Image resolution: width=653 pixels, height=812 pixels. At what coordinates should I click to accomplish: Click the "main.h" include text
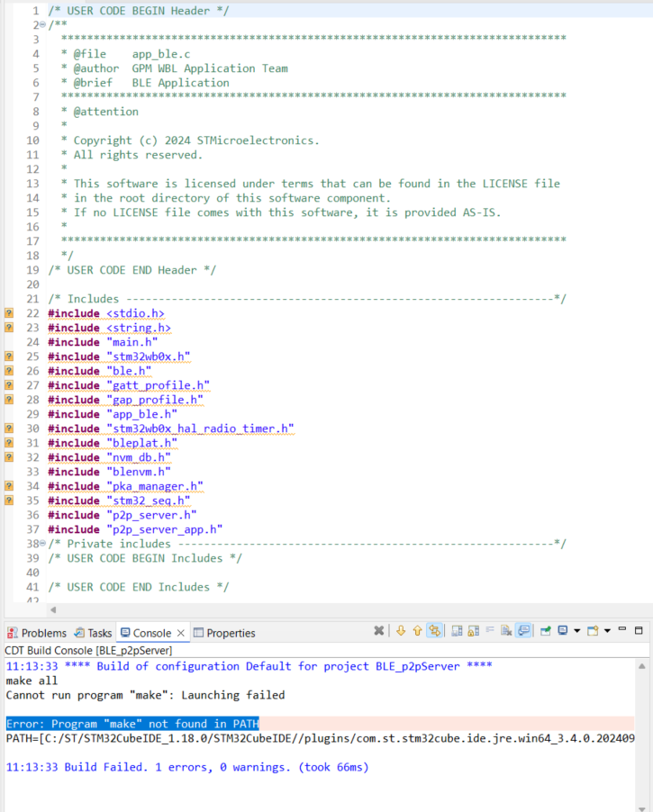tap(132, 342)
